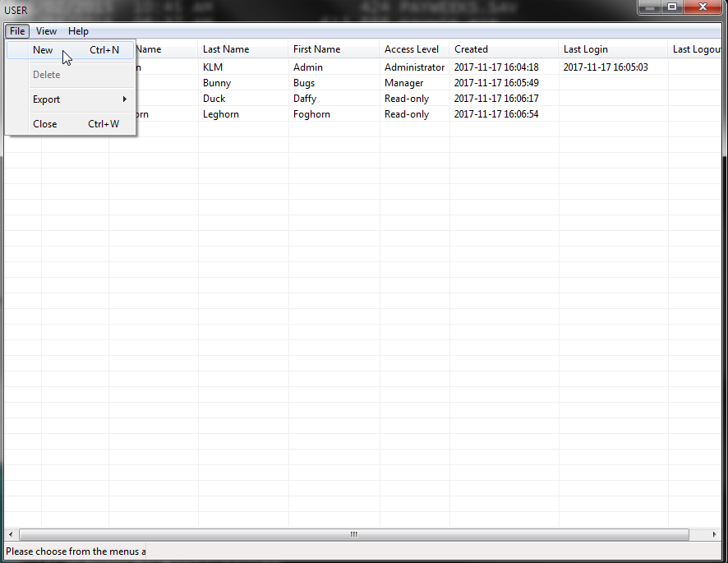728x563 pixels.
Task: Select the Administrator access level cell
Action: (415, 67)
